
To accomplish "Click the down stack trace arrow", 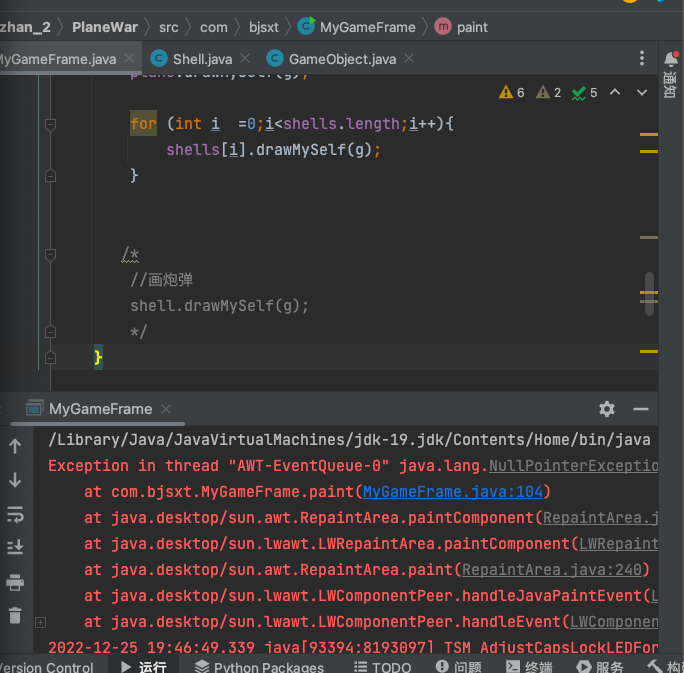I will 15,480.
